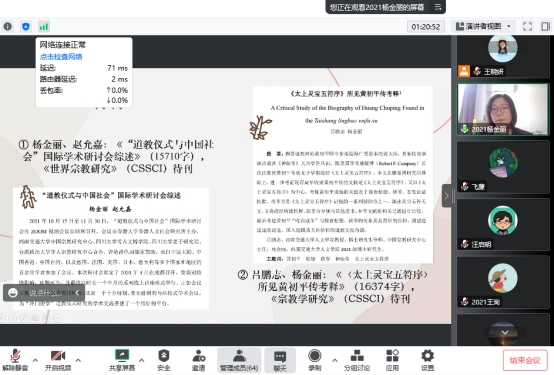554x375 pixels.
Task: Click the green network status bars icon
Action: point(44,27)
